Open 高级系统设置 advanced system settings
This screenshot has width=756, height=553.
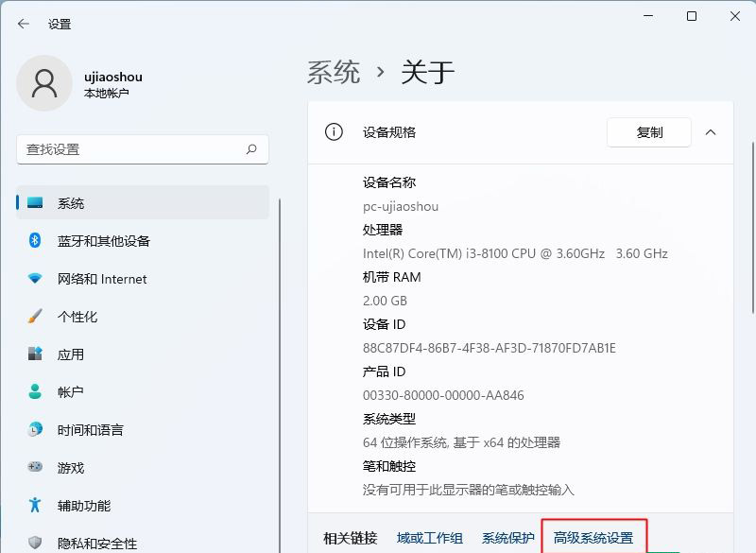pos(593,537)
